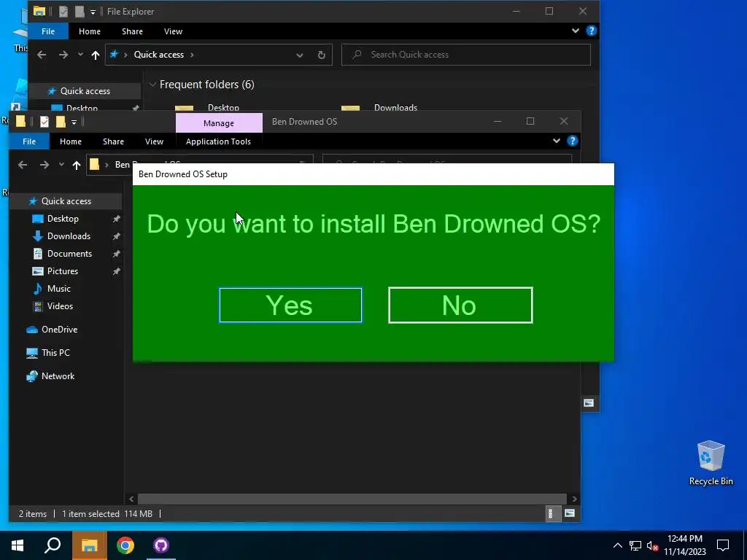Open Home tab in the back File Explorer window

(90, 31)
